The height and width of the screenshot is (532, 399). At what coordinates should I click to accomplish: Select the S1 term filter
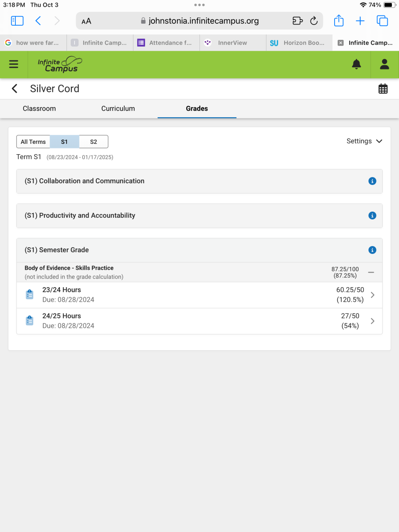pos(64,142)
